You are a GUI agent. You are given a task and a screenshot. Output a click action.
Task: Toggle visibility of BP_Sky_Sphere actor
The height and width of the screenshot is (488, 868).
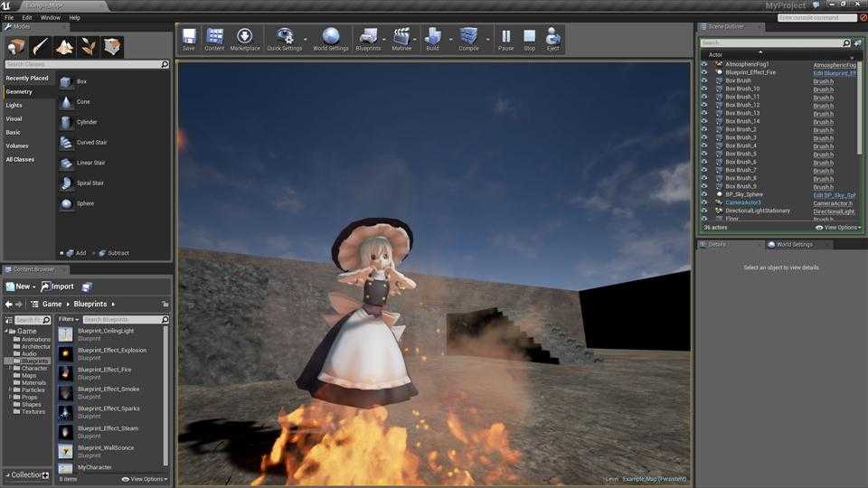tap(704, 195)
